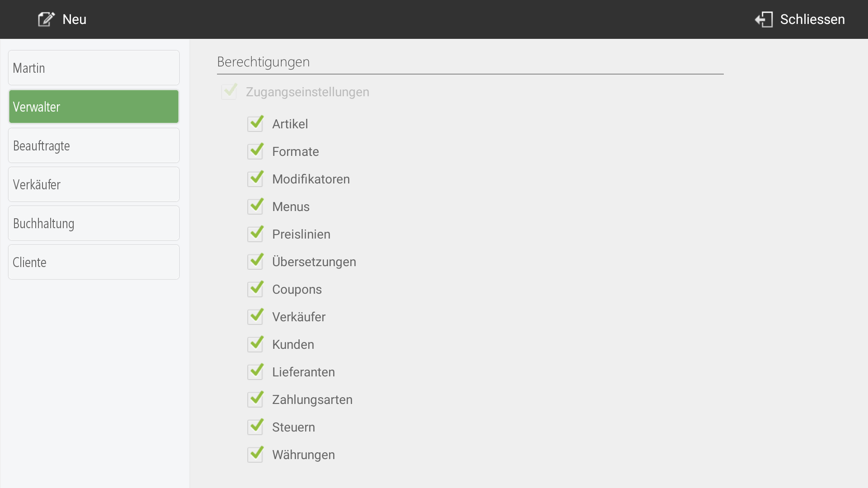This screenshot has height=488, width=868.
Task: Uncheck the Verkäufer permission checkbox
Action: pos(255,317)
